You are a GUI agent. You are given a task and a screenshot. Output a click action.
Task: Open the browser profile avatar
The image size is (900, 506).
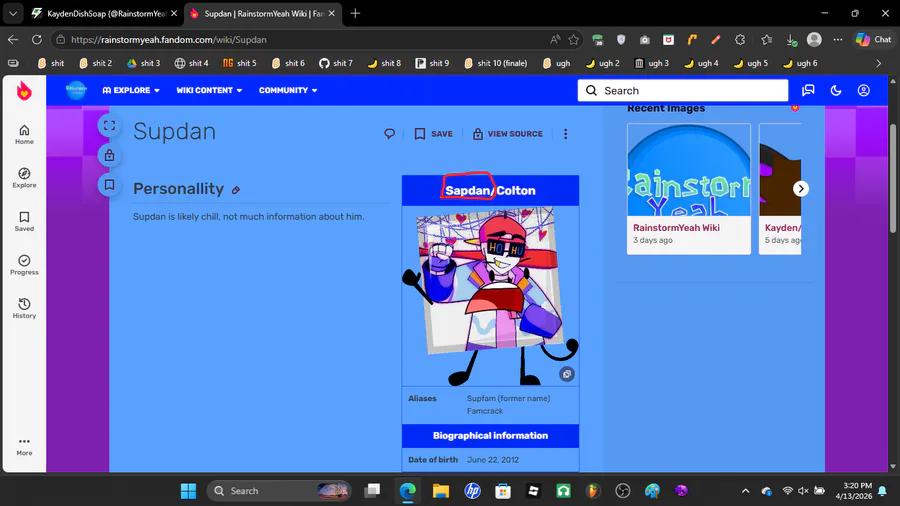coord(814,40)
